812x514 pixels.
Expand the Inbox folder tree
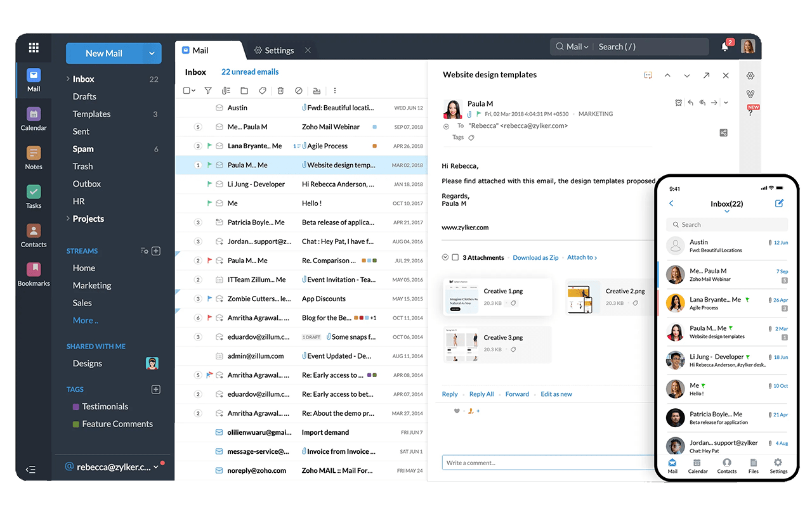click(68, 79)
